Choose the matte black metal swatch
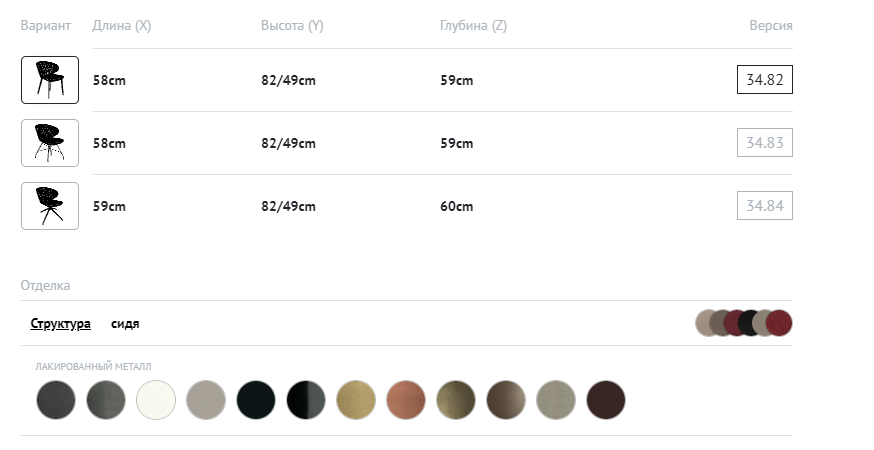874x450 pixels. click(256, 400)
